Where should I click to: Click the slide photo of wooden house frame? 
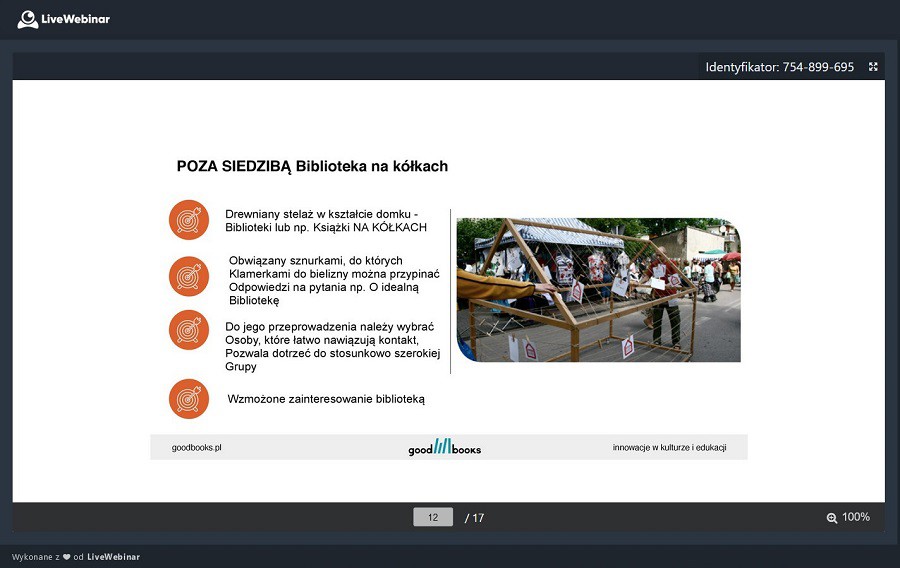(x=599, y=290)
